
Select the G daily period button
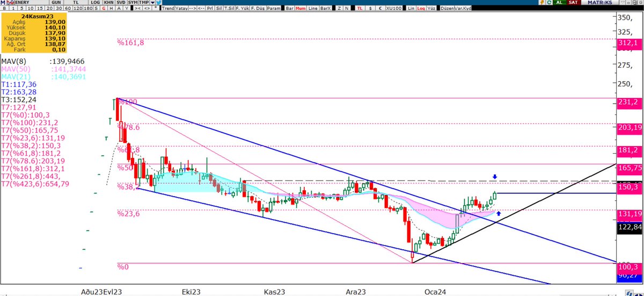point(104,9)
